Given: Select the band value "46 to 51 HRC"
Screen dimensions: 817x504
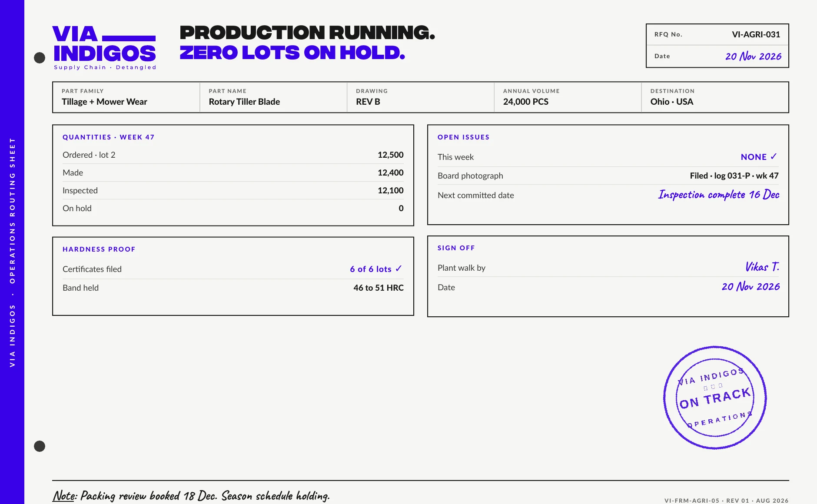Looking at the screenshot, I should click(x=379, y=288).
